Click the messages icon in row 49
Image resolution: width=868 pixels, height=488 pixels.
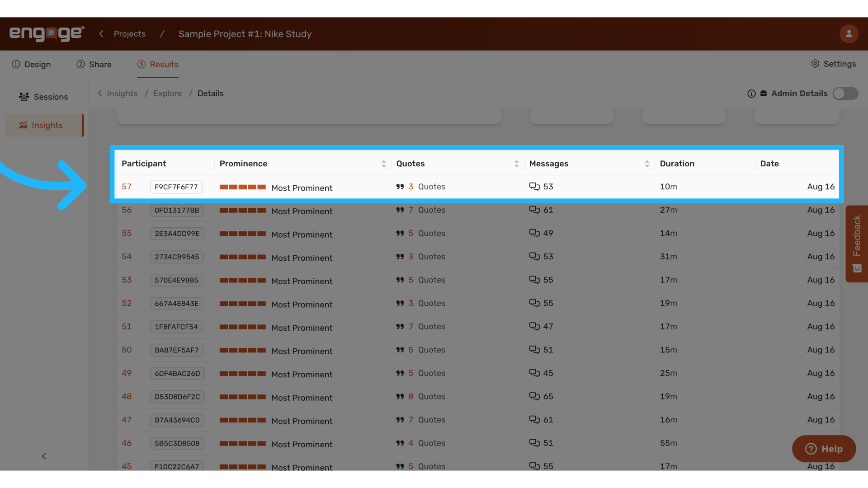click(x=534, y=373)
